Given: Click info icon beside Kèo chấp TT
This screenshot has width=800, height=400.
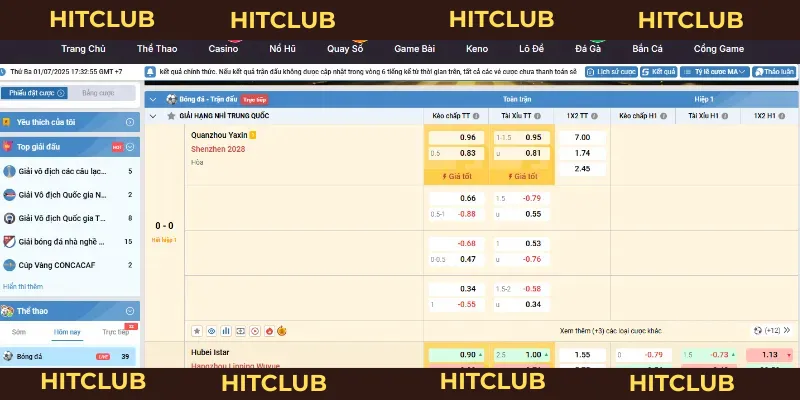Looking at the screenshot, I should coord(476,116).
